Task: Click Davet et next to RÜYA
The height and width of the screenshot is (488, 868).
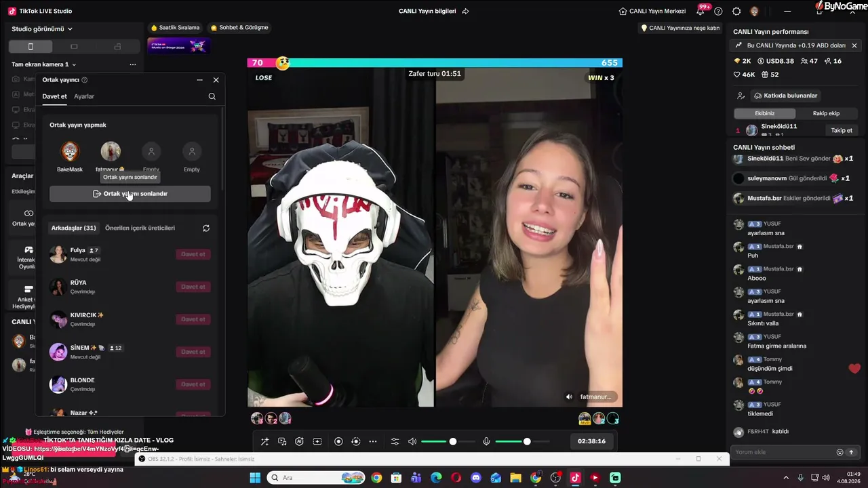Action: [x=193, y=287]
